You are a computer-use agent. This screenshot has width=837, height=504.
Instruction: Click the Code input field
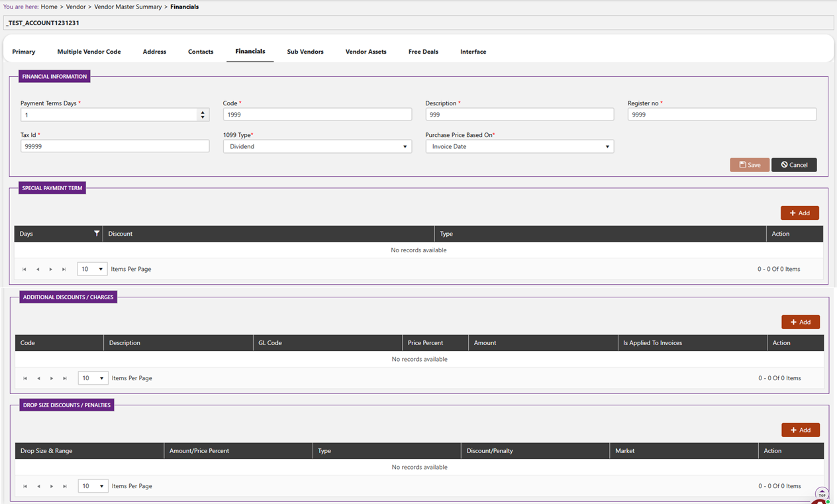tap(317, 115)
